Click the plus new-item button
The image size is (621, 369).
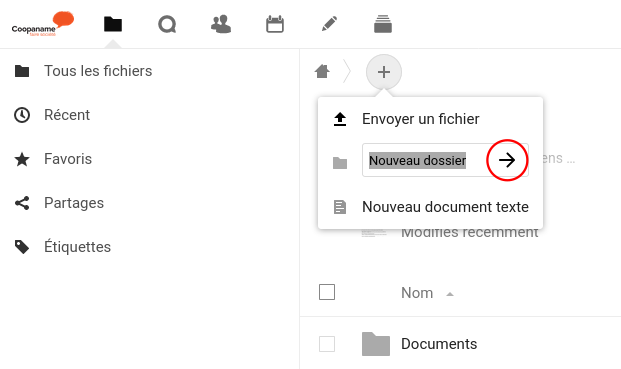coord(384,72)
